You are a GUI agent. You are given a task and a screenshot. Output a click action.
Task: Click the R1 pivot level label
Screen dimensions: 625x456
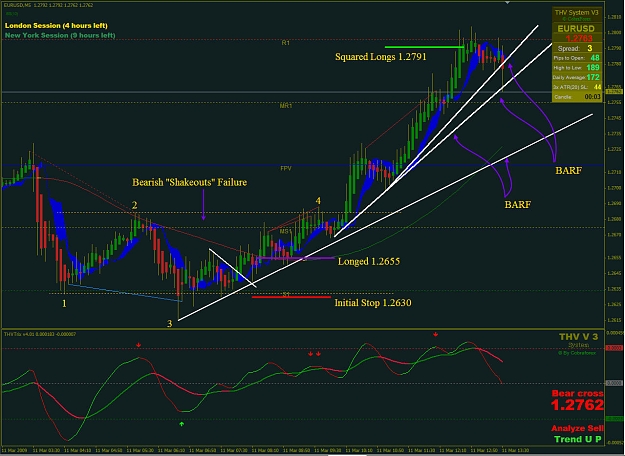(x=286, y=43)
